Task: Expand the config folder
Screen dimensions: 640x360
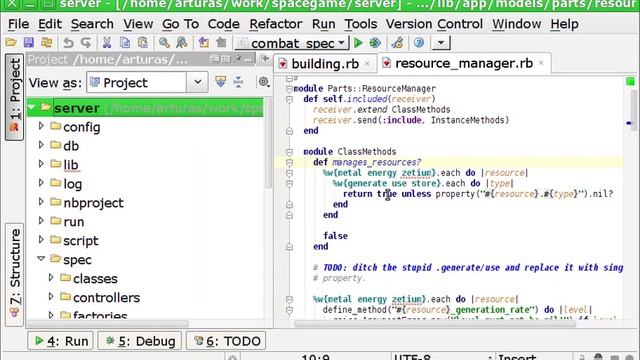Action: point(41,126)
